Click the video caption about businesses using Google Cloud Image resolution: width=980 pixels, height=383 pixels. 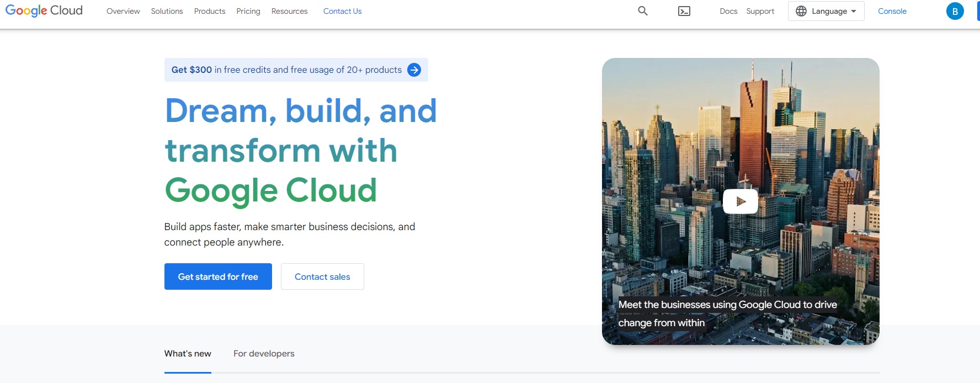pyautogui.click(x=727, y=313)
